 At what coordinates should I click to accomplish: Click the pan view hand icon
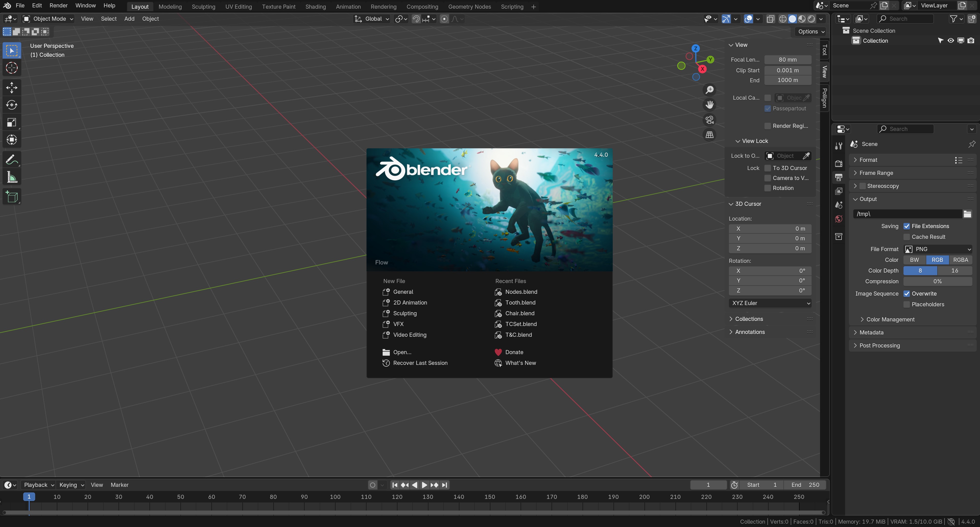pos(709,105)
